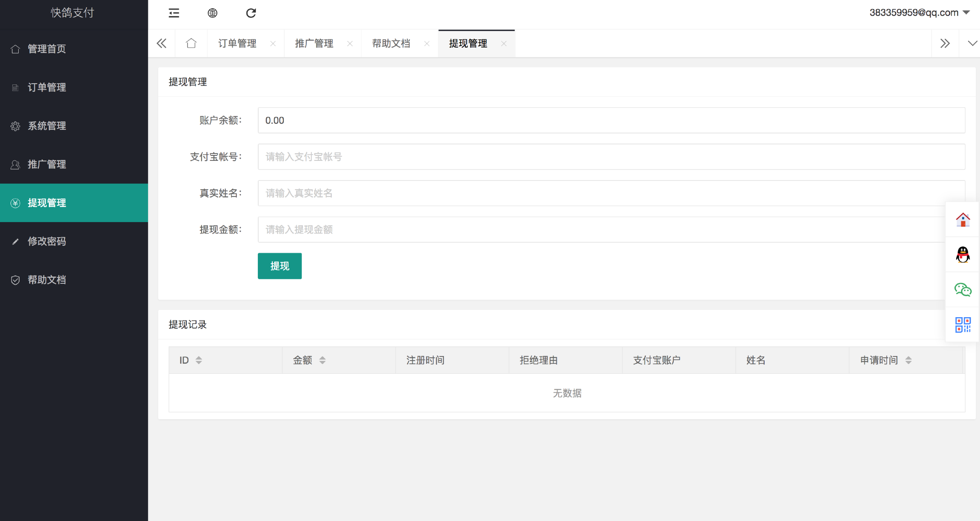Toggle the sidebar collapse icon
The image size is (980, 521).
pyautogui.click(x=174, y=13)
